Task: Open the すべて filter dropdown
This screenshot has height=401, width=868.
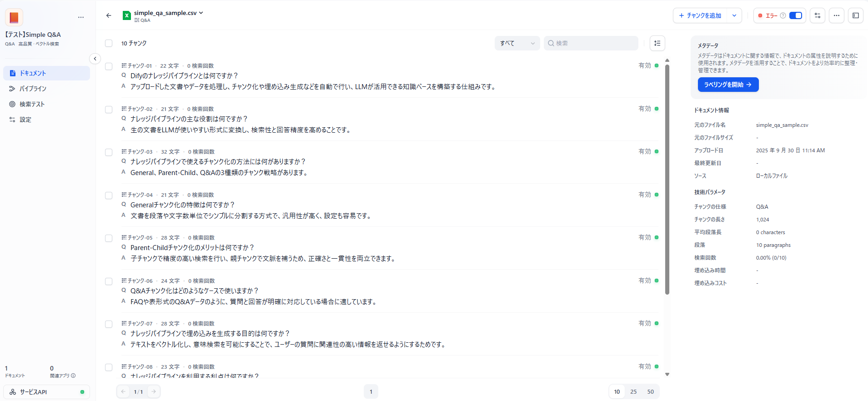Action: tap(517, 43)
